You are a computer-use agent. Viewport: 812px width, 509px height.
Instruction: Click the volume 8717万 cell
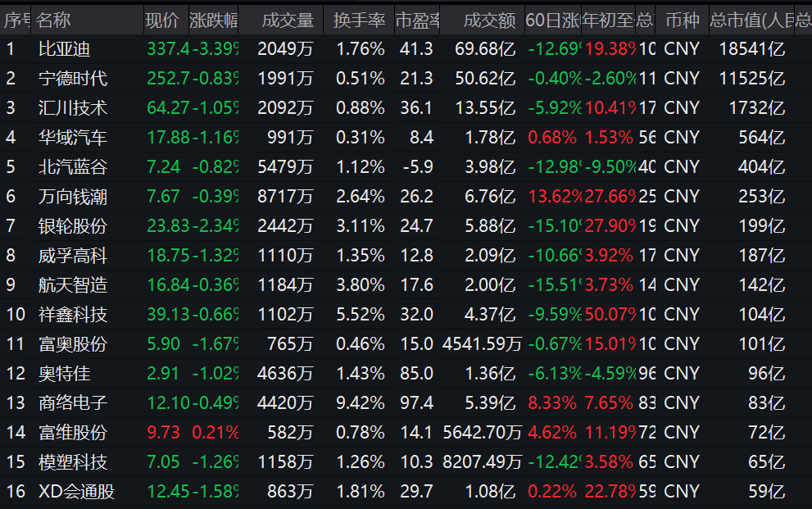(285, 197)
